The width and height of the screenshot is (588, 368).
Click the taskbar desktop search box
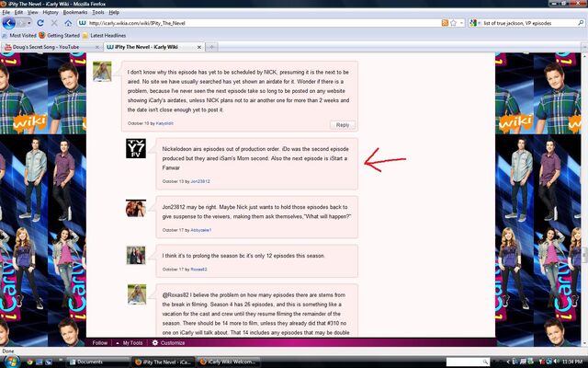tap(468, 362)
